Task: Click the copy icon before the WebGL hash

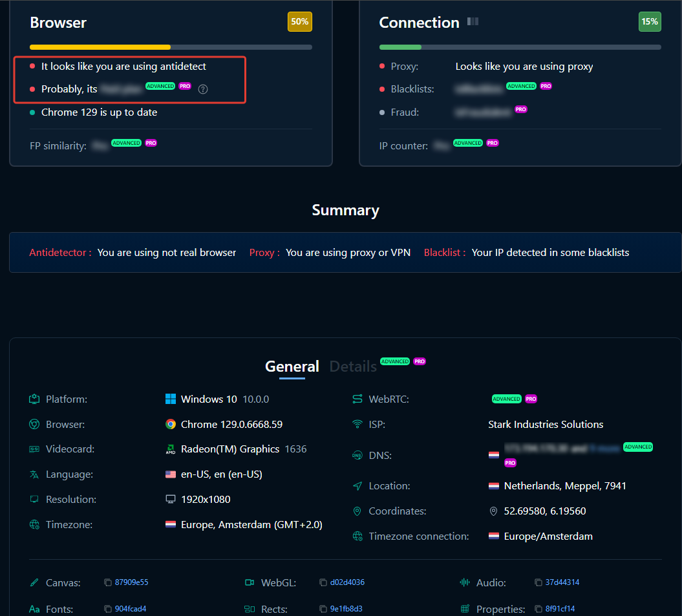Action: 323,582
